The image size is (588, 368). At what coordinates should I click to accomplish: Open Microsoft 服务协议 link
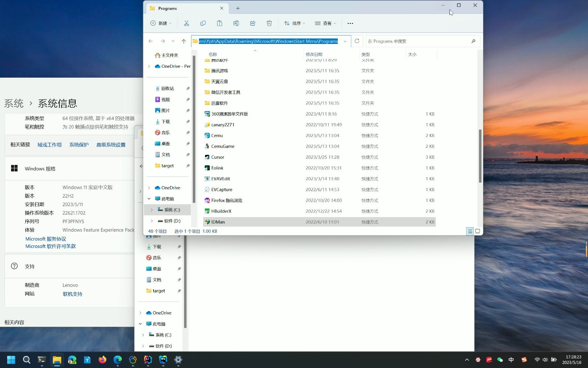(46, 239)
